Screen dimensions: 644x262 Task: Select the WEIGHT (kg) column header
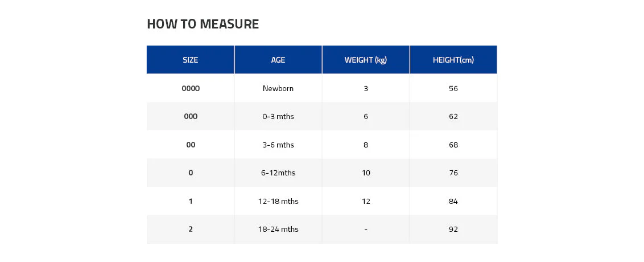366,60
